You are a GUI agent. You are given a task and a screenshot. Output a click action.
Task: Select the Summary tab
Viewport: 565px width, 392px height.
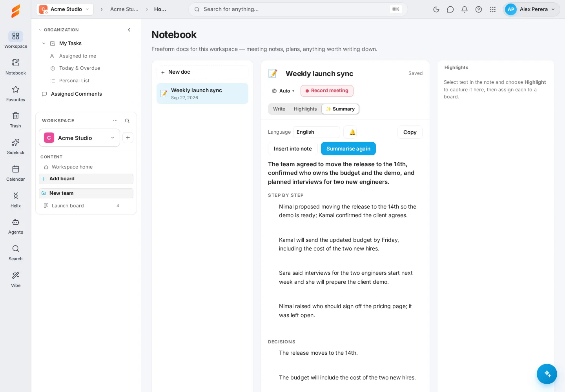tap(340, 109)
